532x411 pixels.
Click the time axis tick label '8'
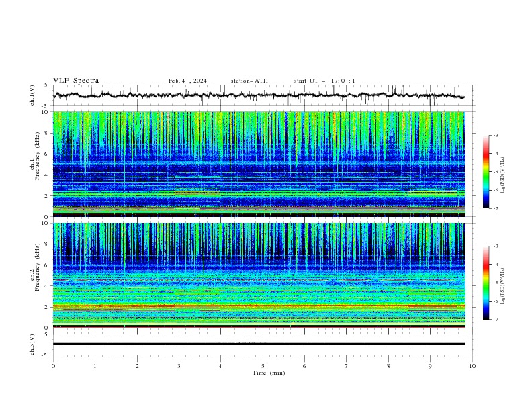click(x=388, y=366)
